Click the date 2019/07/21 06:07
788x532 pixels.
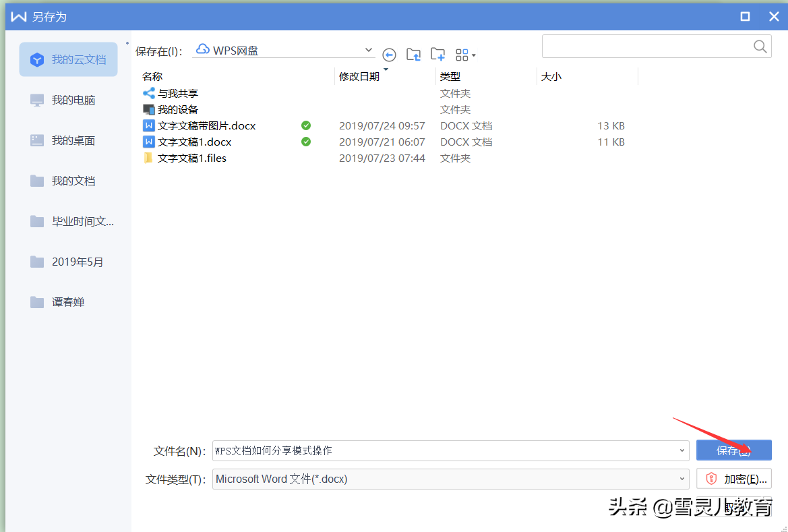tap(382, 142)
